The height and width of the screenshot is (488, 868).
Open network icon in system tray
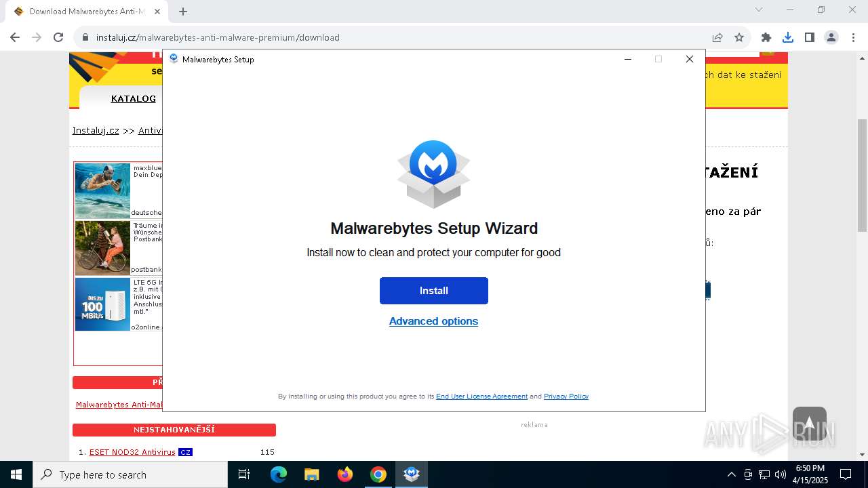coord(764,474)
